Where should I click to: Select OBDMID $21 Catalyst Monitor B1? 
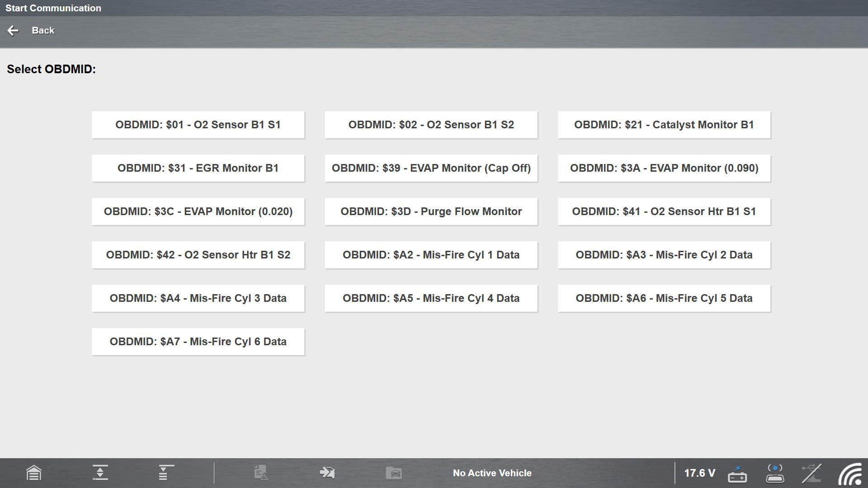(664, 125)
